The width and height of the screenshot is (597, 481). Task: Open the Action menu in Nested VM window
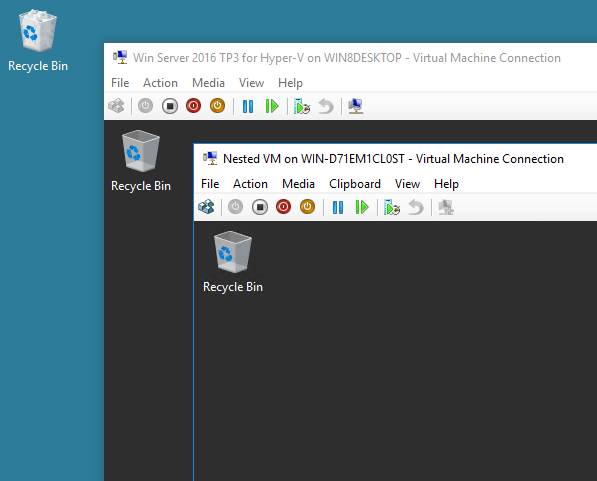click(x=250, y=184)
